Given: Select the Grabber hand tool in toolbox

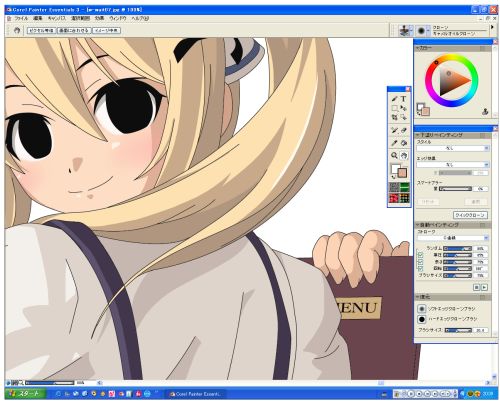Looking at the screenshot, I should coord(404,155).
